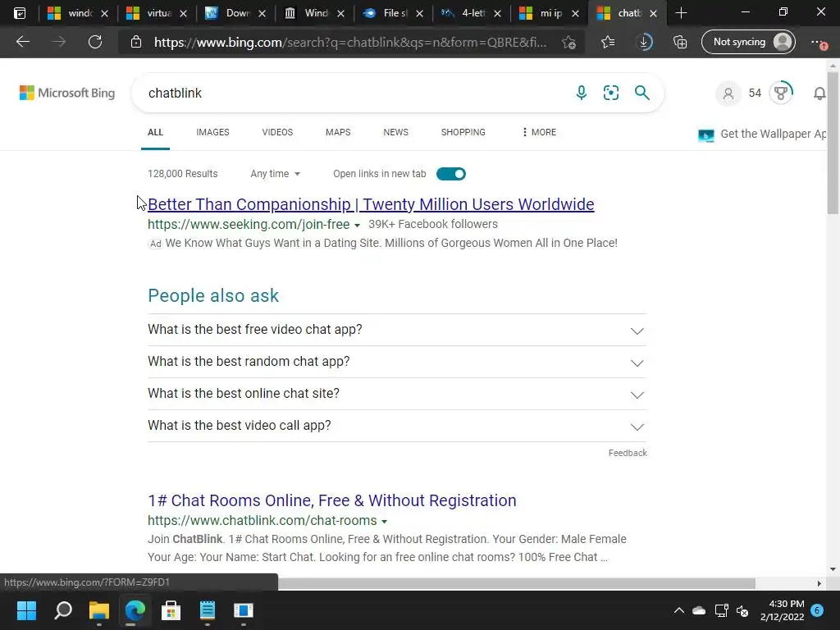Expand "What is the best free video chat app?"
The image size is (840, 630).
tap(397, 330)
